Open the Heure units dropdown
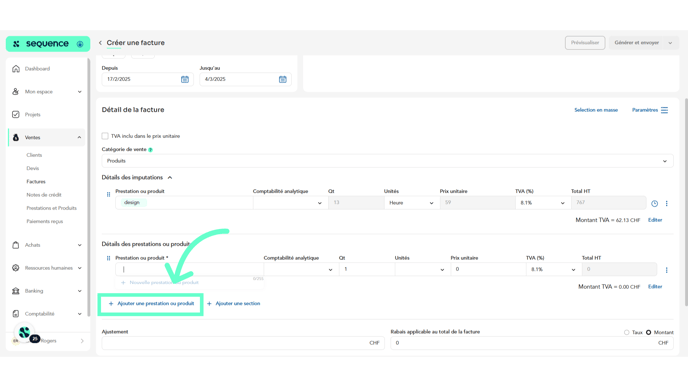The width and height of the screenshot is (688, 387). (x=412, y=203)
